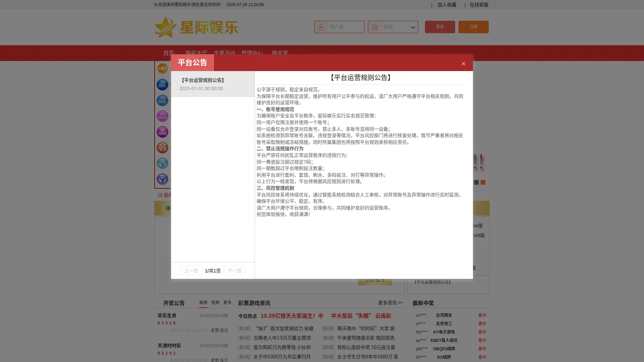Switch to the 更多 tab in 开奖公告
This screenshot has height=362, width=644.
(x=227, y=302)
